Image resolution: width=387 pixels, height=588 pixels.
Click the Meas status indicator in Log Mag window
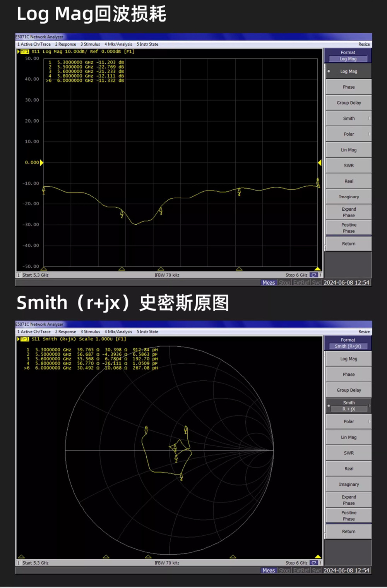269,283
